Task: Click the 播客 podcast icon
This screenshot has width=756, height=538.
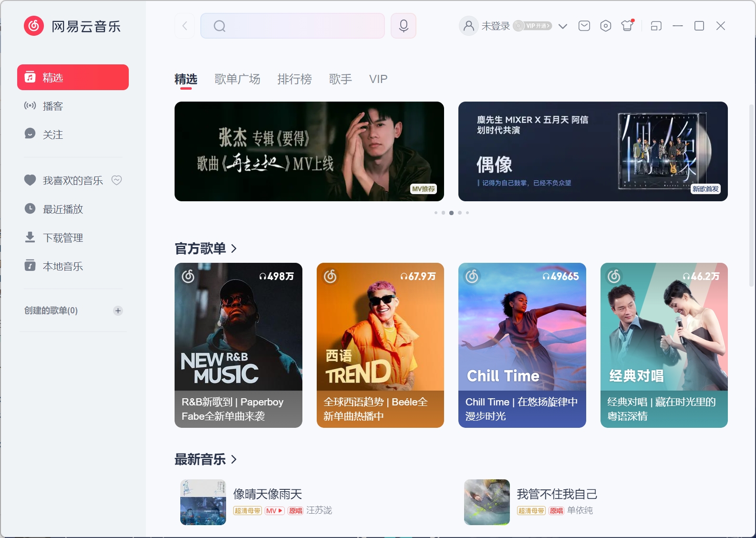Action: point(30,105)
